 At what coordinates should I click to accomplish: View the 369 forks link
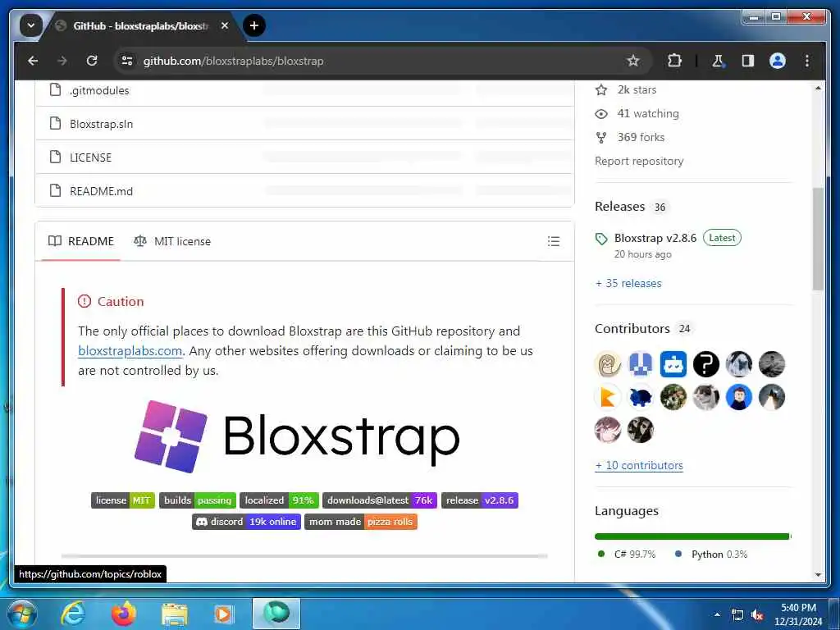[x=630, y=137]
